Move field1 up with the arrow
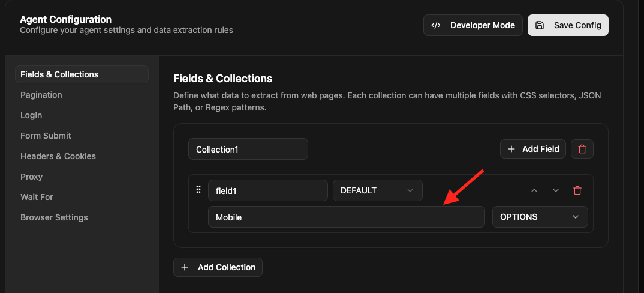 click(534, 190)
